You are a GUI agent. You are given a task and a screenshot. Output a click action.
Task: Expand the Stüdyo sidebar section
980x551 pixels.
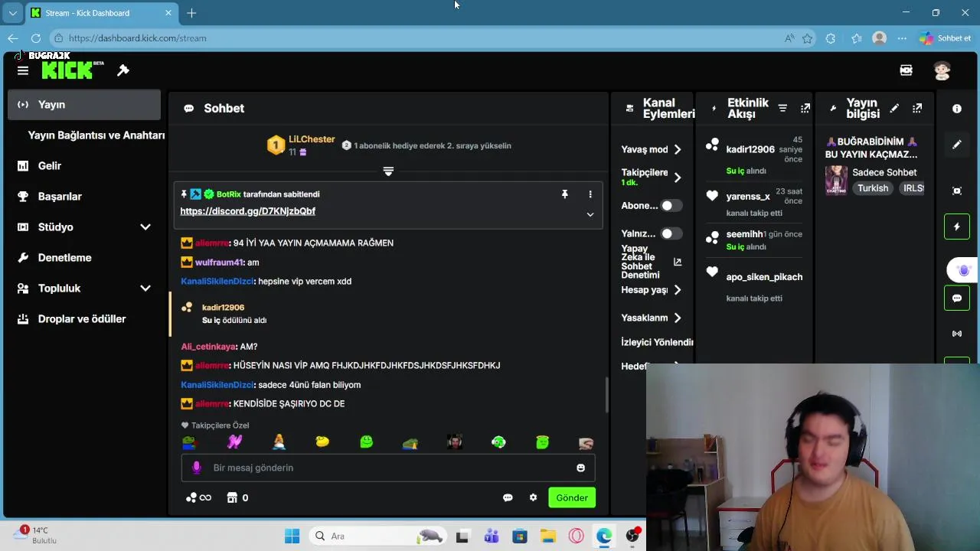[x=145, y=227]
